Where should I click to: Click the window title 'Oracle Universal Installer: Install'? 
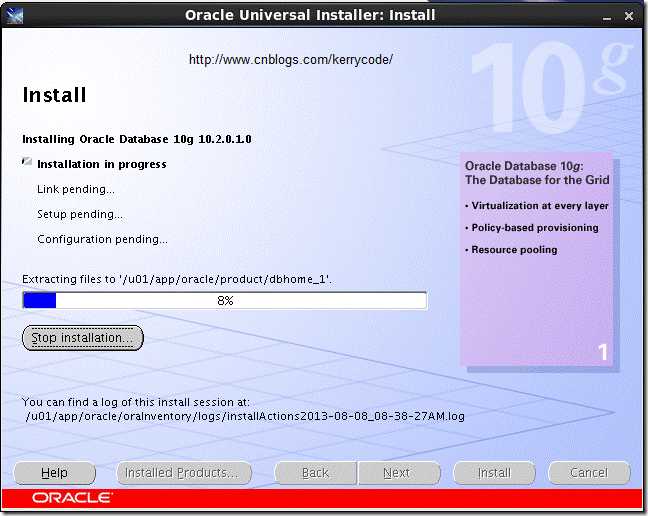(x=310, y=15)
